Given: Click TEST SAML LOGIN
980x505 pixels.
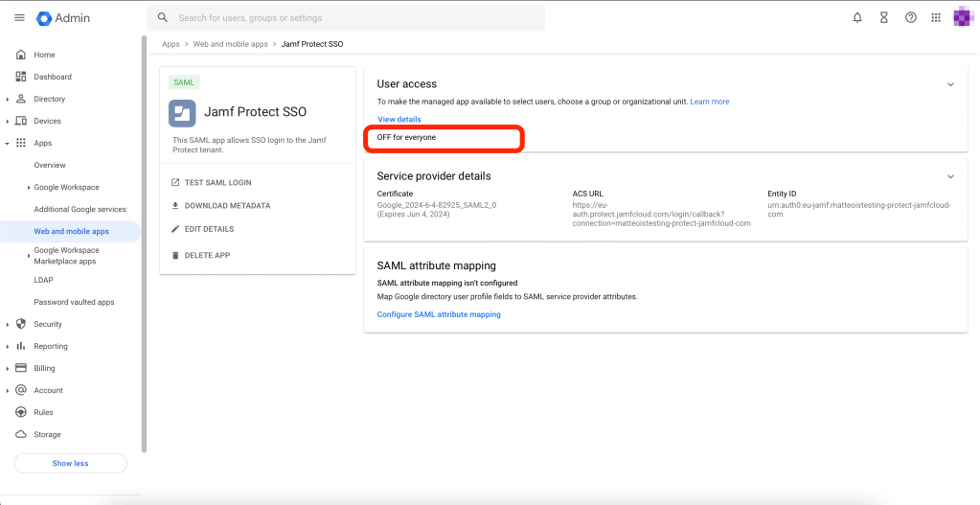Looking at the screenshot, I should tap(217, 182).
